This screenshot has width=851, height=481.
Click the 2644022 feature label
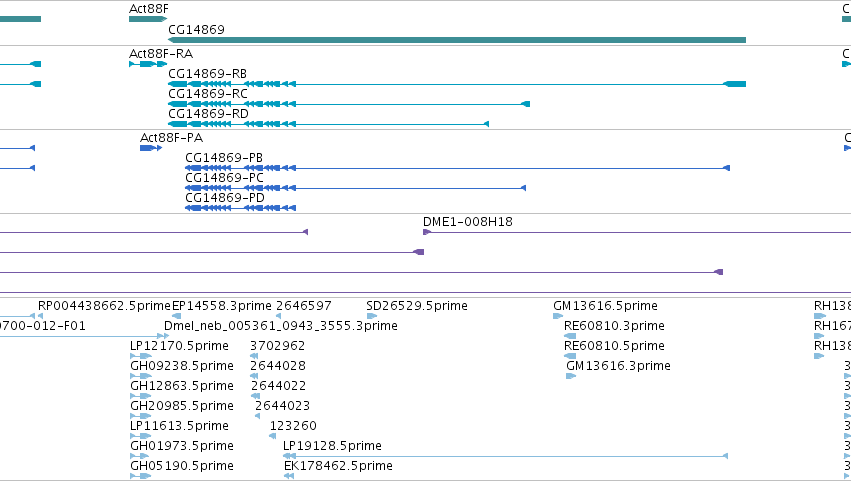pyautogui.click(x=278, y=387)
